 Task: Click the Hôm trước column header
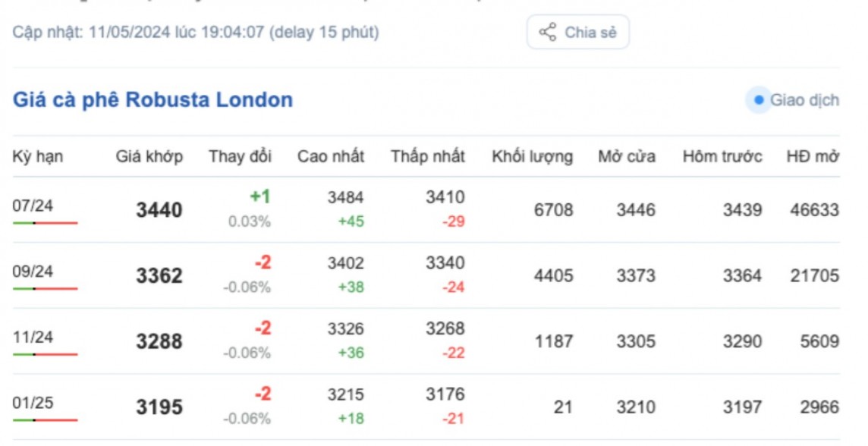pyautogui.click(x=722, y=157)
